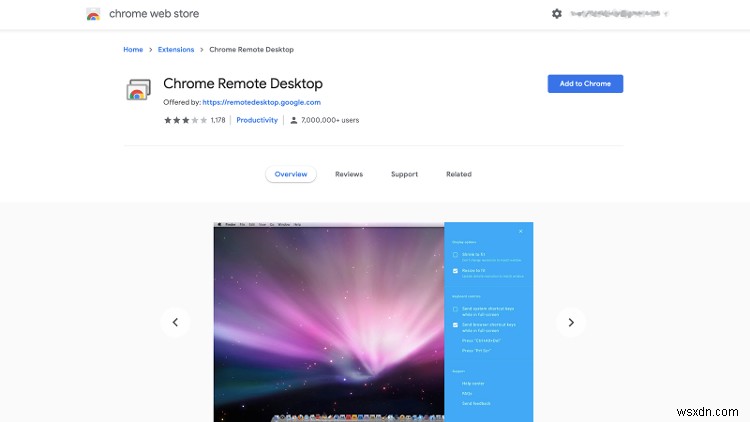Click the Mac desktop screenshot thumbnail
Image resolution: width=750 pixels, height=422 pixels.
pyautogui.click(x=329, y=322)
